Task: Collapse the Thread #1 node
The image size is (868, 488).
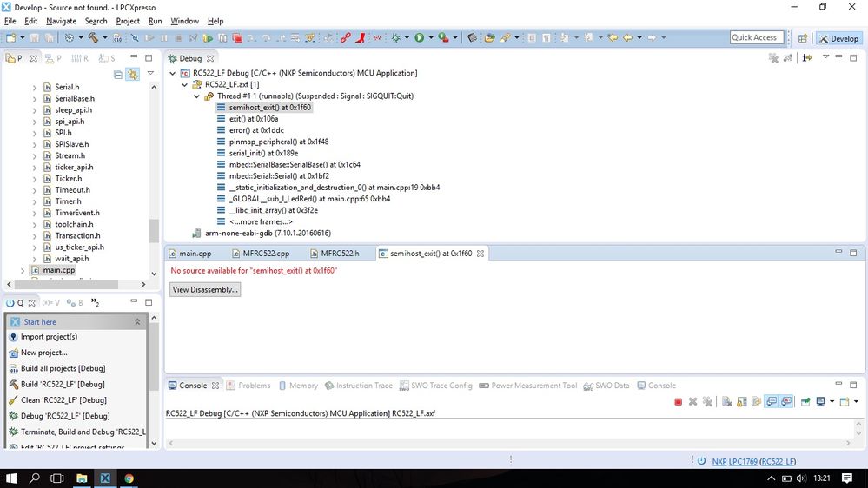Action: point(196,96)
